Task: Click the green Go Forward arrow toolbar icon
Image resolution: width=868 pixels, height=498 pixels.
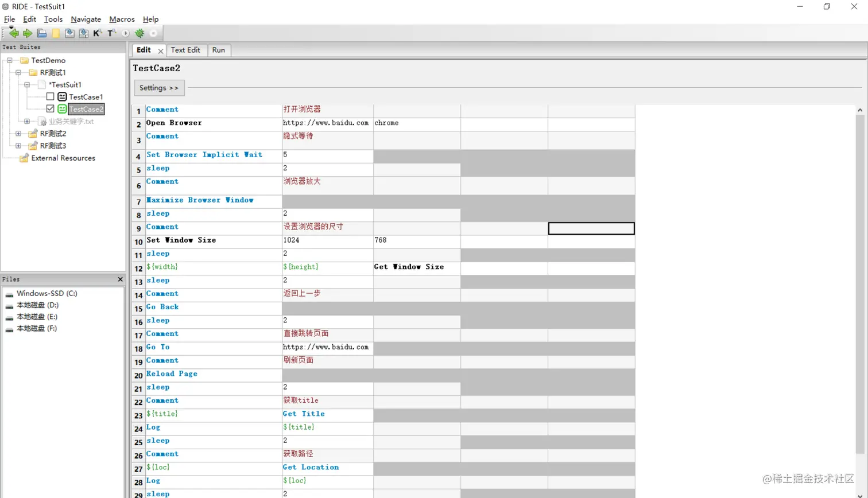Action: [x=28, y=33]
